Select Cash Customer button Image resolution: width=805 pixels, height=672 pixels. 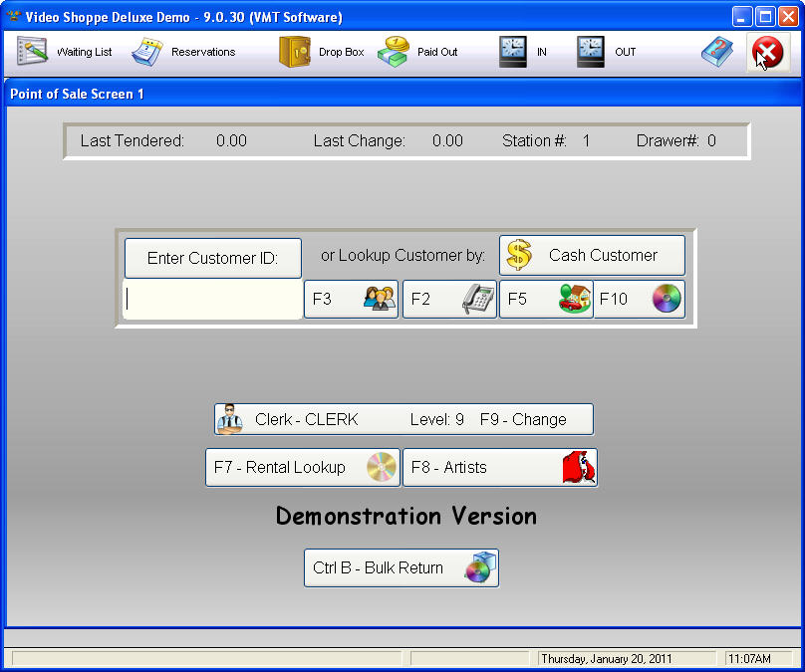point(592,255)
